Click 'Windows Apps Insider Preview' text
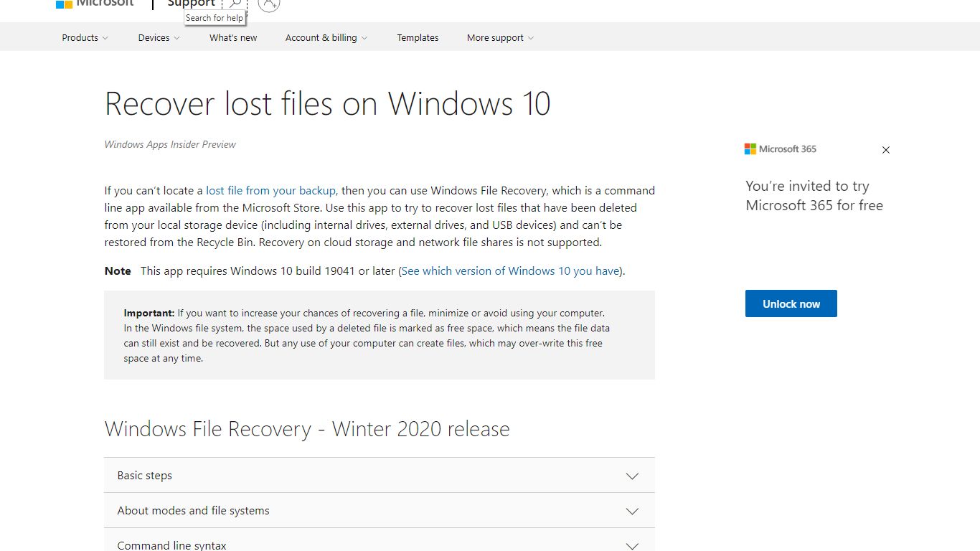 (x=170, y=144)
